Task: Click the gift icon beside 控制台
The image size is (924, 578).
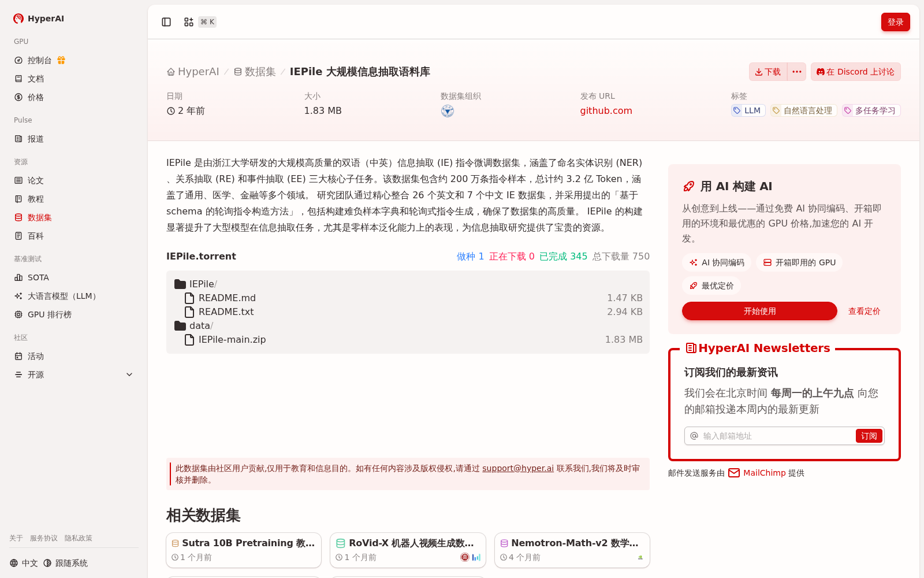Action: (61, 60)
